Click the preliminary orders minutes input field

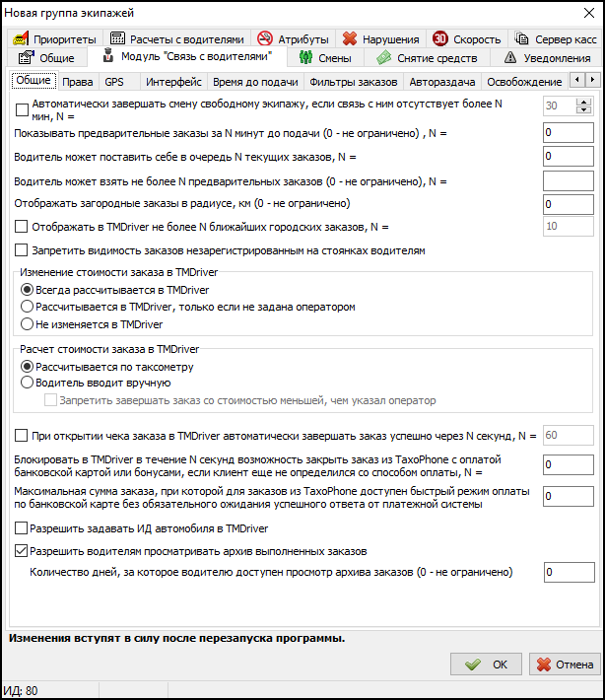click(568, 133)
